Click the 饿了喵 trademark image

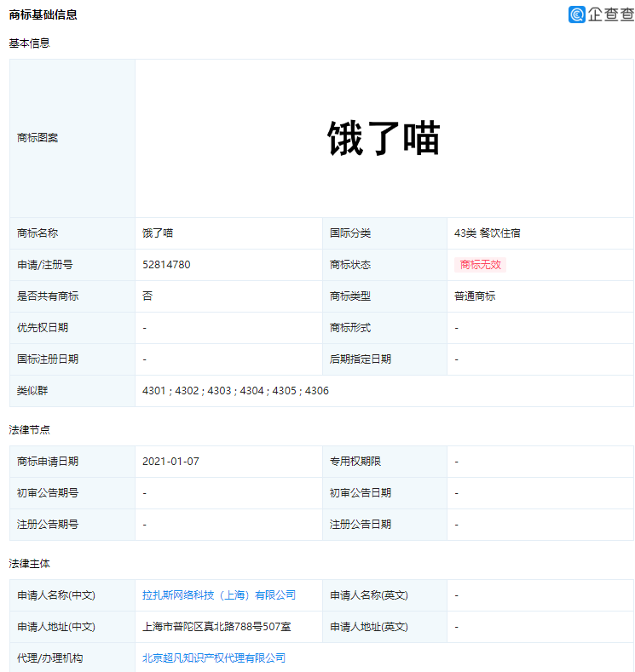(x=384, y=138)
